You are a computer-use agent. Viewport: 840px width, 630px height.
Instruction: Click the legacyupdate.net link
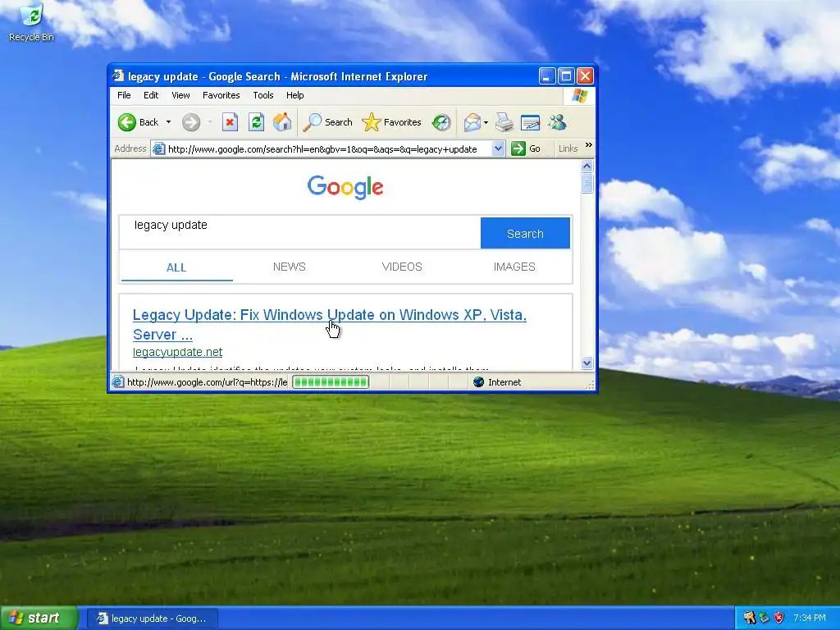point(177,352)
